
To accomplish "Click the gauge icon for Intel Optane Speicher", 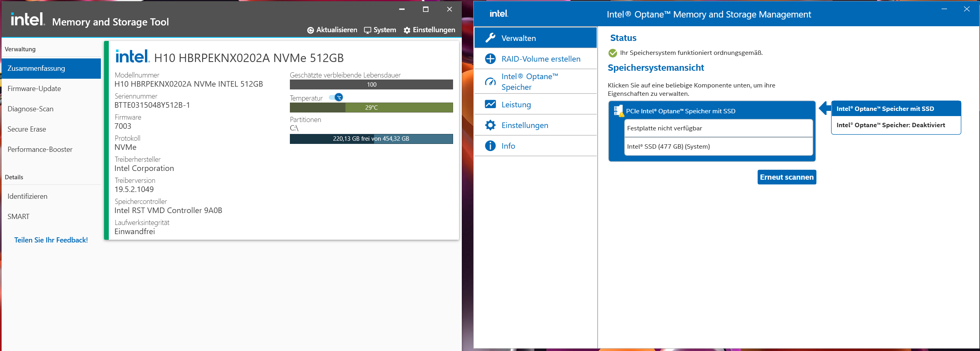I will point(490,82).
